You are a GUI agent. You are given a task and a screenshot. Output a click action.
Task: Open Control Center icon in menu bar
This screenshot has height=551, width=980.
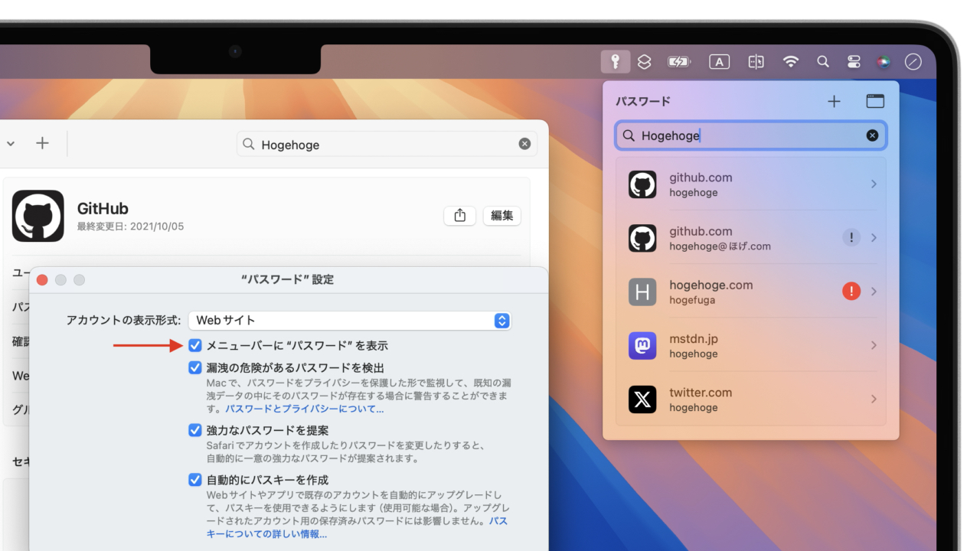click(x=854, y=62)
